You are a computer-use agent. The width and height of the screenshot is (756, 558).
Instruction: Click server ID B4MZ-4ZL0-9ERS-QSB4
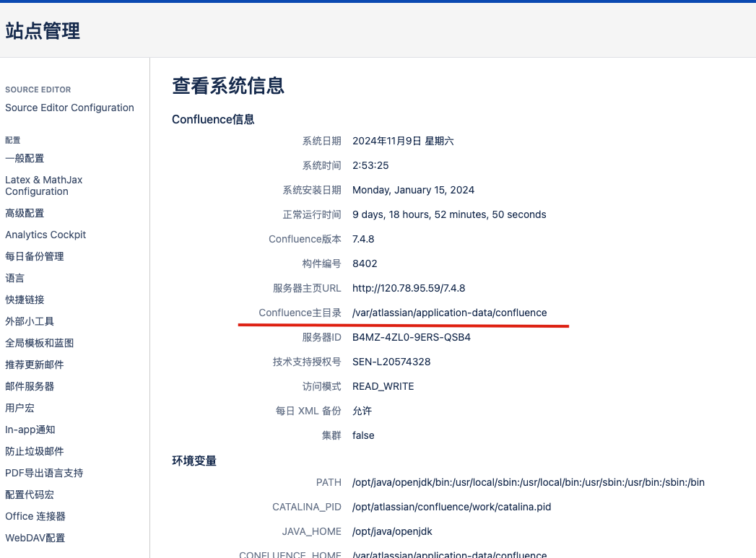click(x=412, y=338)
